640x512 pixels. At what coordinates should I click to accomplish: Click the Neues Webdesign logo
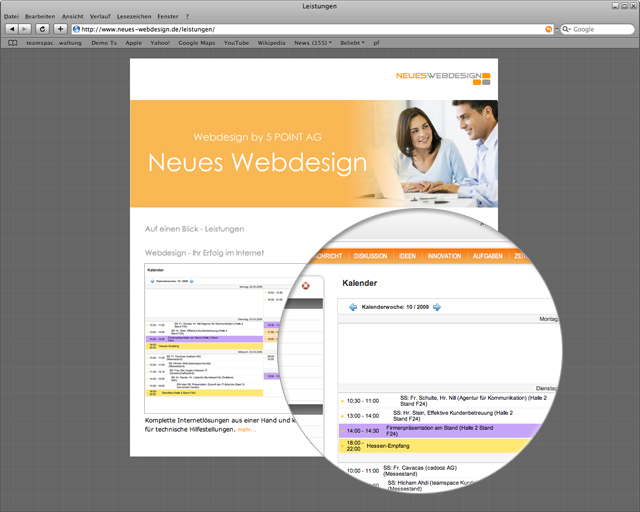pyautogui.click(x=443, y=78)
